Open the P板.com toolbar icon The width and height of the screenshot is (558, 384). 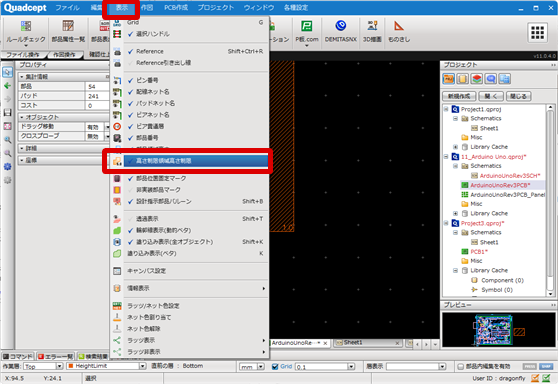(x=307, y=32)
